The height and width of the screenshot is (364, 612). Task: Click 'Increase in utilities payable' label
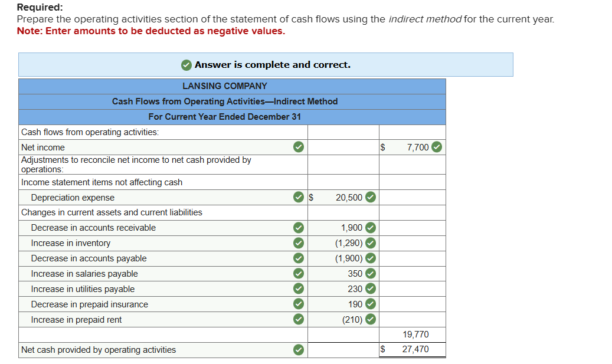point(83,289)
